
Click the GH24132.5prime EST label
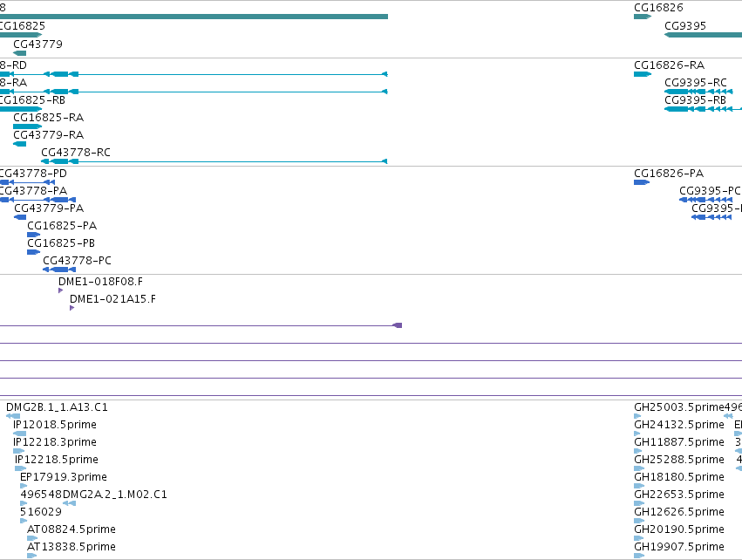[x=679, y=425]
